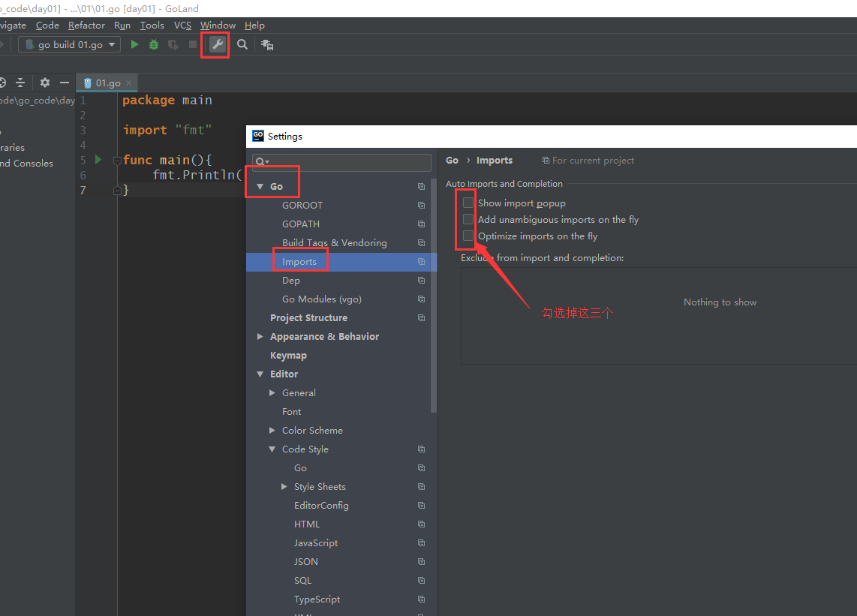857x616 pixels.
Task: Open project panel gear options
Action: click(x=45, y=83)
